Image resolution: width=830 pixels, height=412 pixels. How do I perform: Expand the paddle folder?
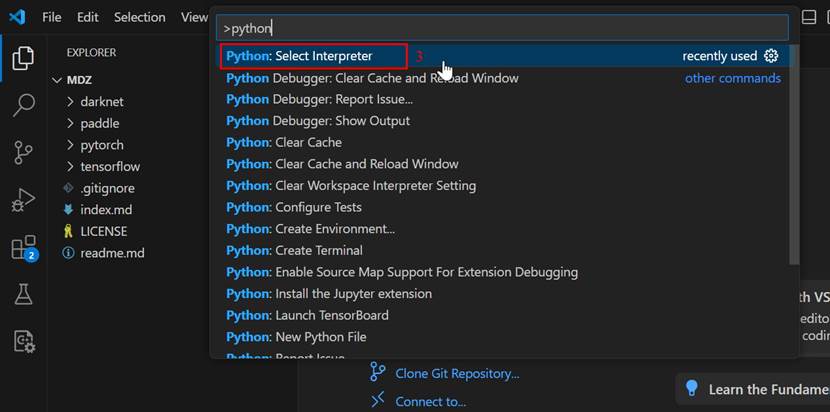click(70, 123)
